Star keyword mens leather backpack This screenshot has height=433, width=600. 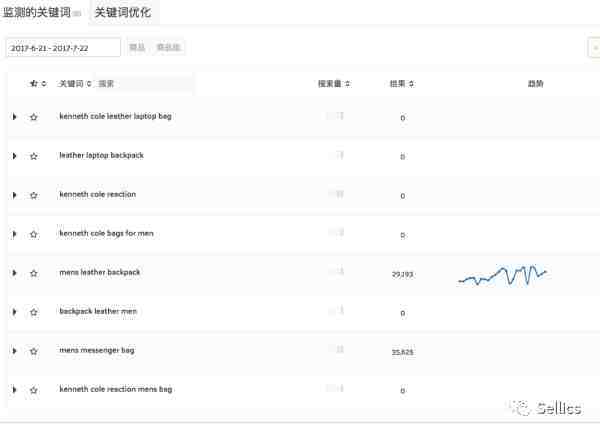[x=34, y=273]
